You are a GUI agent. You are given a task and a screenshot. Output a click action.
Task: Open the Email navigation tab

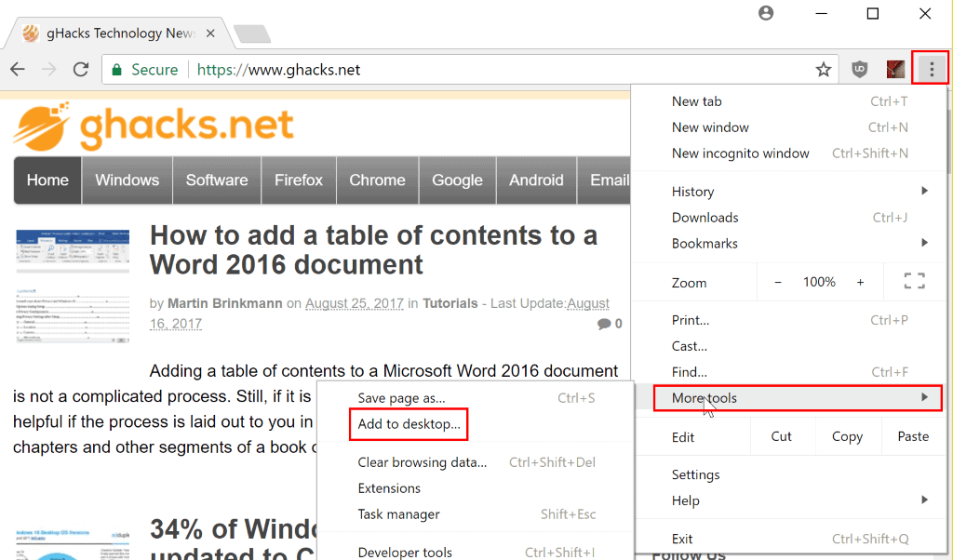click(604, 180)
